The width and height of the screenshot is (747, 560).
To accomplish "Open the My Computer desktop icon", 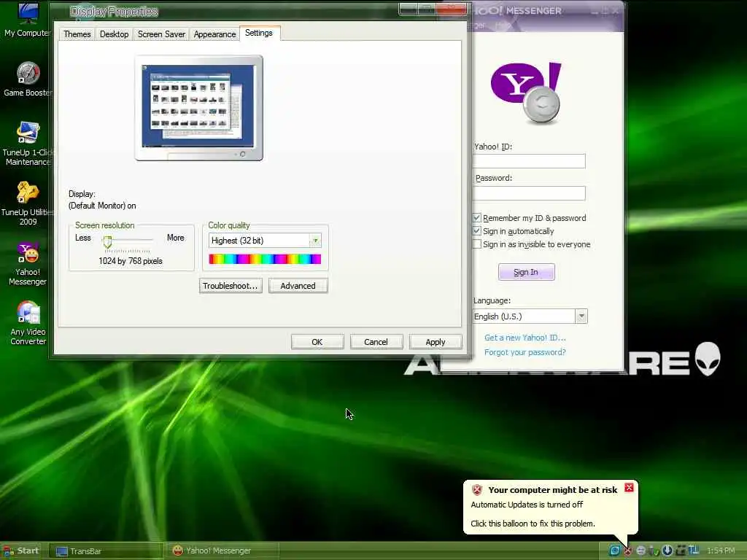I will [28, 19].
